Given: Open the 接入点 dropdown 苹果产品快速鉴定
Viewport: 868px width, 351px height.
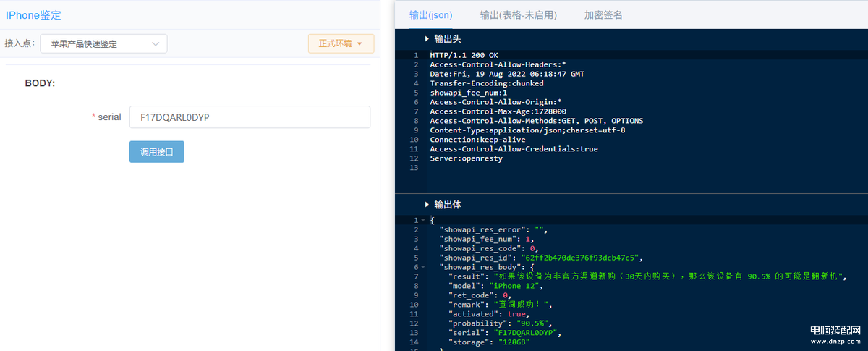Looking at the screenshot, I should pyautogui.click(x=103, y=43).
